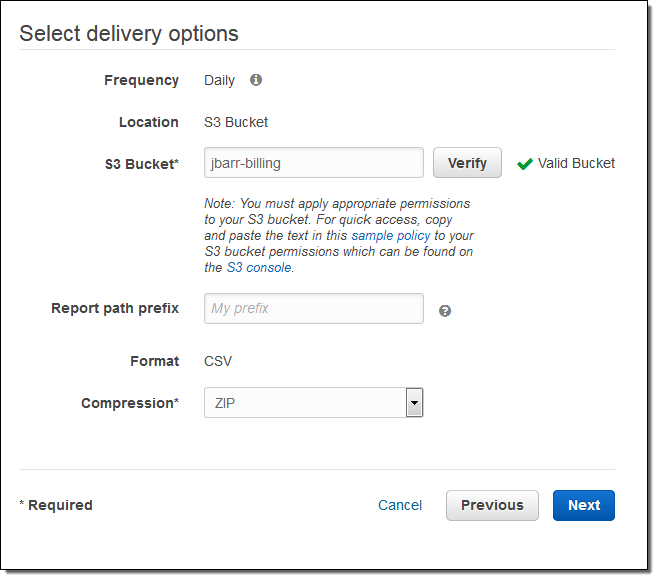
Task: Open the sample policy link
Action: coord(391,235)
